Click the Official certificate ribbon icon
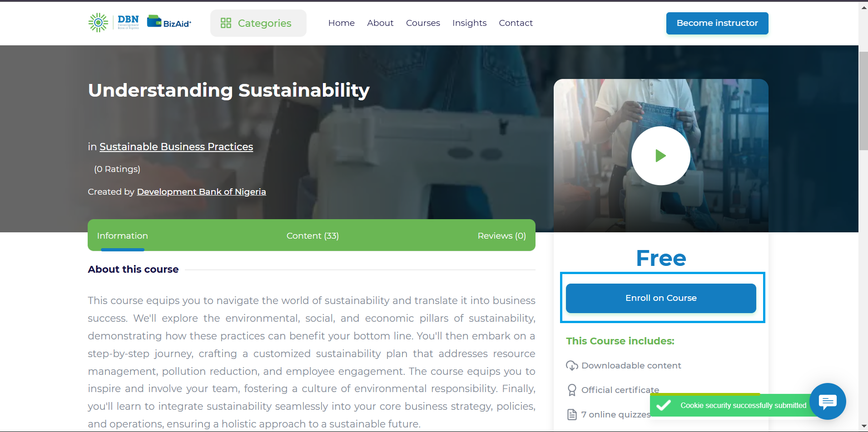Screen dimensions: 868x432 [572, 390]
